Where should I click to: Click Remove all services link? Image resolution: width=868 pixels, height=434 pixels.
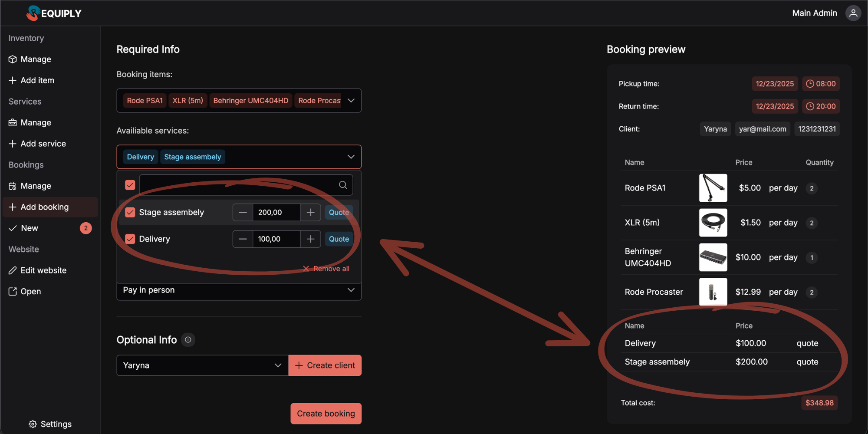326,269
